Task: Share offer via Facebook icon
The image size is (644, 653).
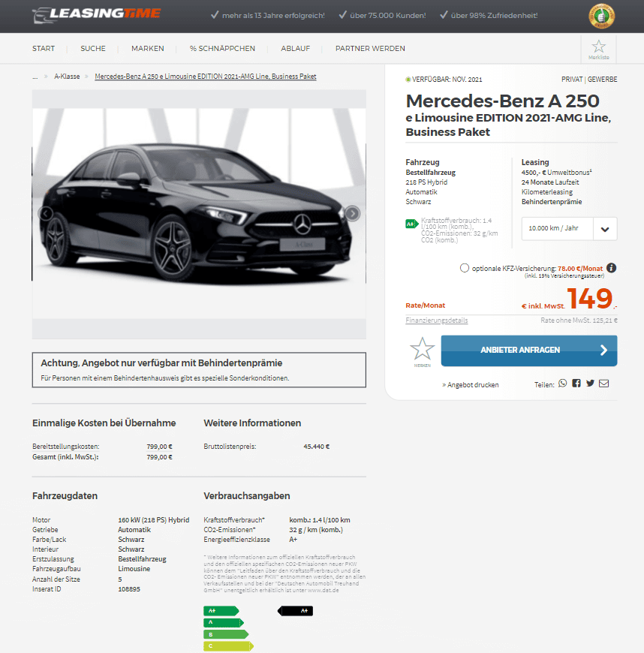Action: point(576,383)
